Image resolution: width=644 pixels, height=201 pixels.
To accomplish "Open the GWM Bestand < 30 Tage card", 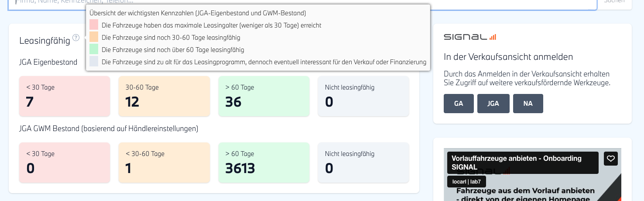I will coord(65,163).
